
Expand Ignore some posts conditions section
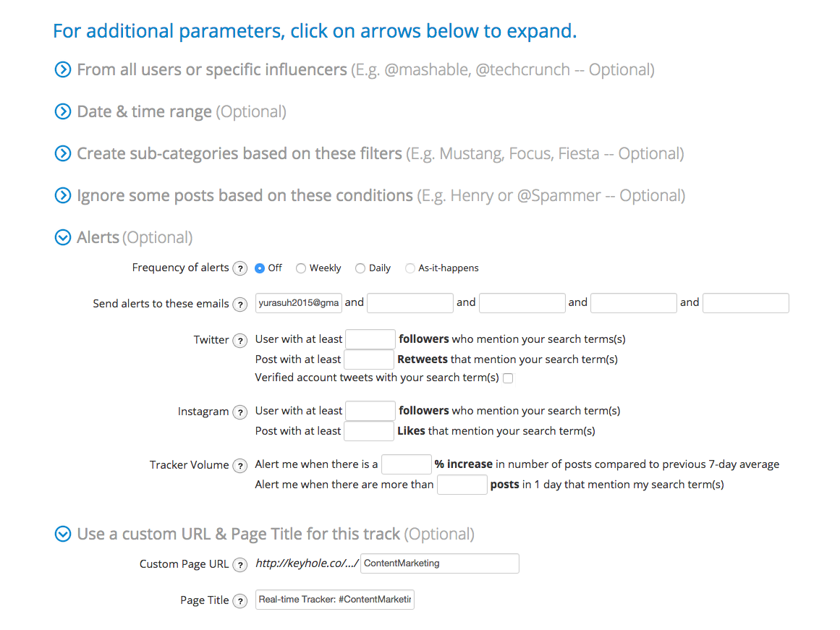63,195
